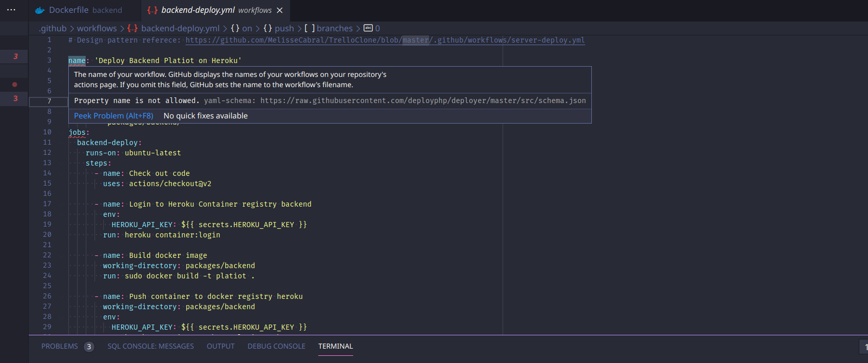Viewport: 868px width, 363px height.
Task: Open the three-dots more actions menu
Action: click(11, 10)
